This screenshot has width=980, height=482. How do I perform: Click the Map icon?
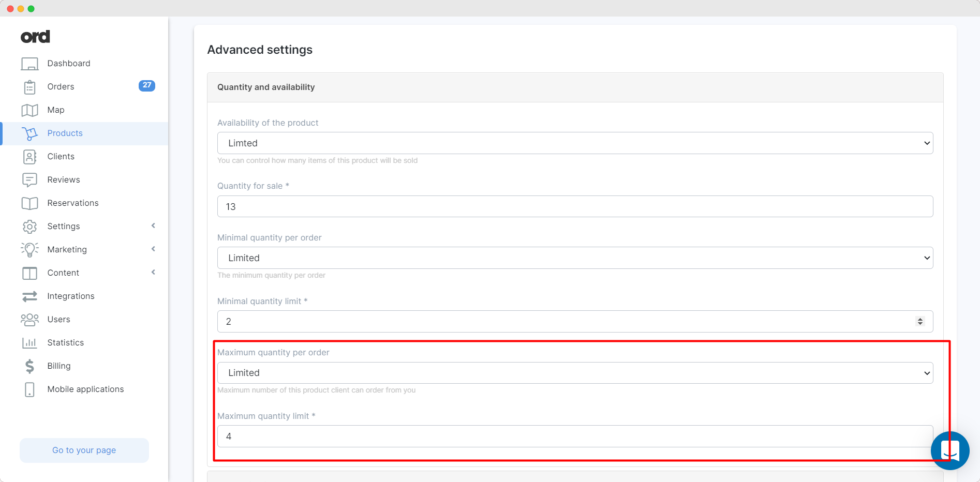[x=29, y=110]
